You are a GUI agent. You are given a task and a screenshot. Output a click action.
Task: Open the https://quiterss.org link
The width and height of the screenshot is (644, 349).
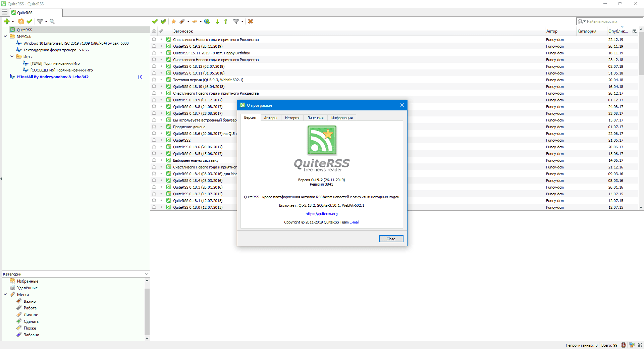coord(321,214)
